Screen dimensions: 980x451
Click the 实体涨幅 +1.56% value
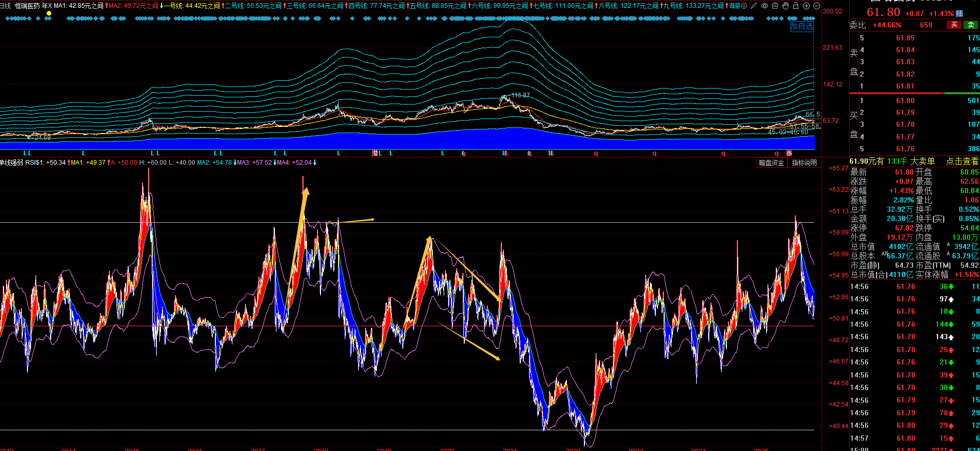click(x=967, y=274)
